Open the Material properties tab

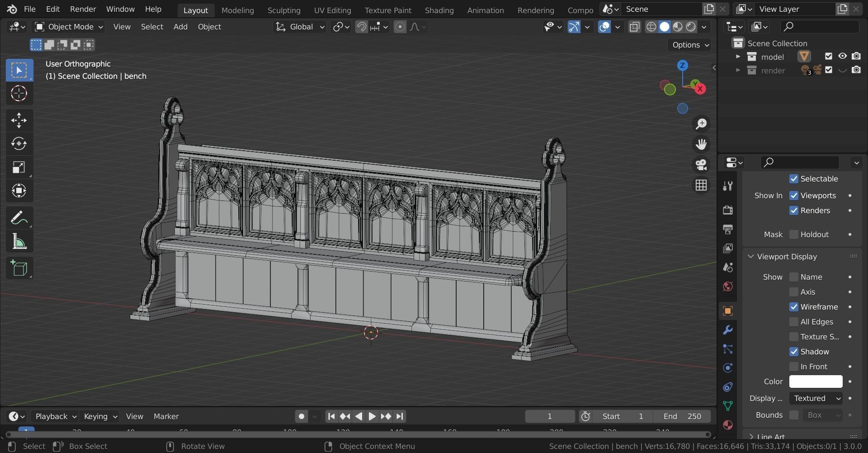pyautogui.click(x=727, y=425)
